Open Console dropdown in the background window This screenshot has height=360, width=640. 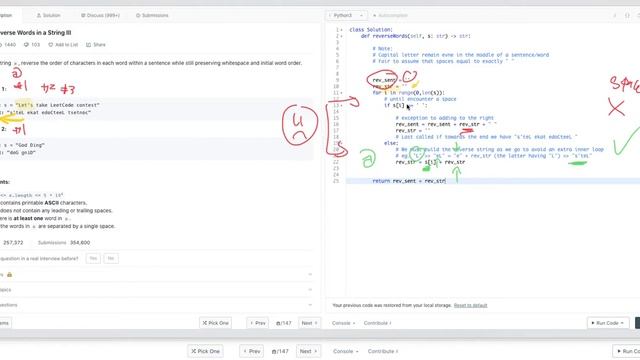click(346, 351)
